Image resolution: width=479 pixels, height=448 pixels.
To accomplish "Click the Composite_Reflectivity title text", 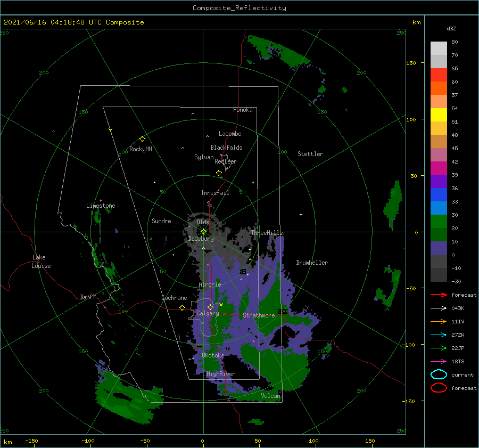I will point(240,8).
